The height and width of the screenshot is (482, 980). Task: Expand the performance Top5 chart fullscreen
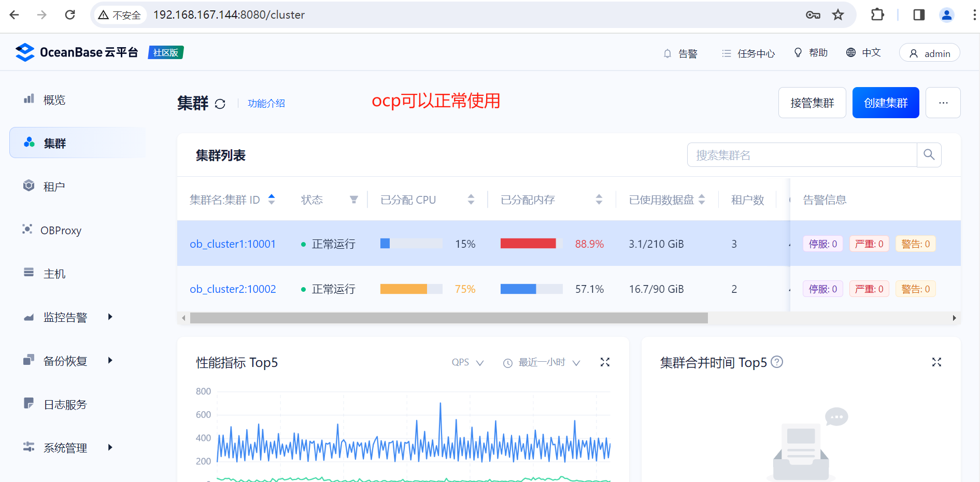(605, 362)
